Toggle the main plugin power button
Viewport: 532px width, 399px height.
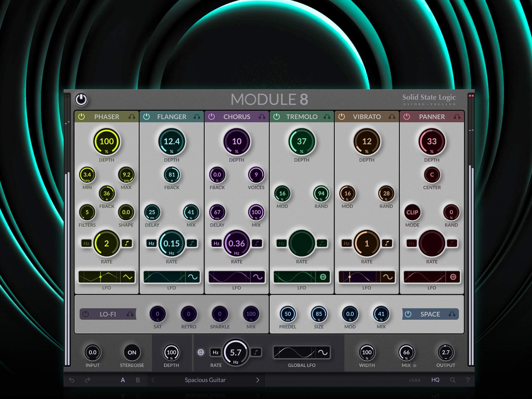(81, 100)
